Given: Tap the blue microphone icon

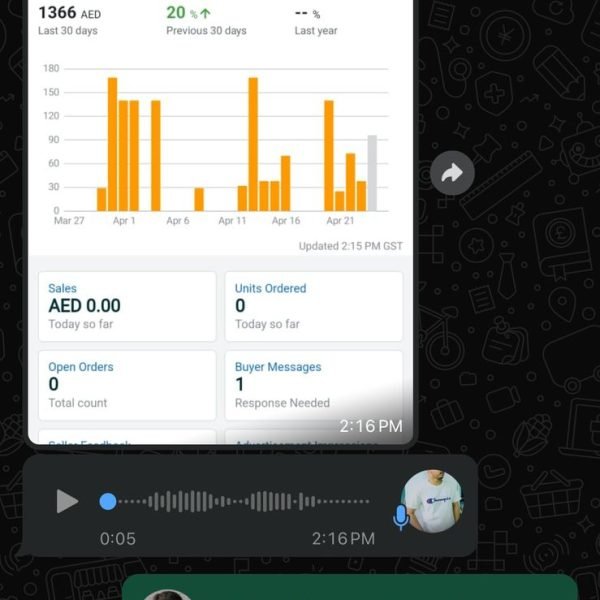Looking at the screenshot, I should 401,517.
